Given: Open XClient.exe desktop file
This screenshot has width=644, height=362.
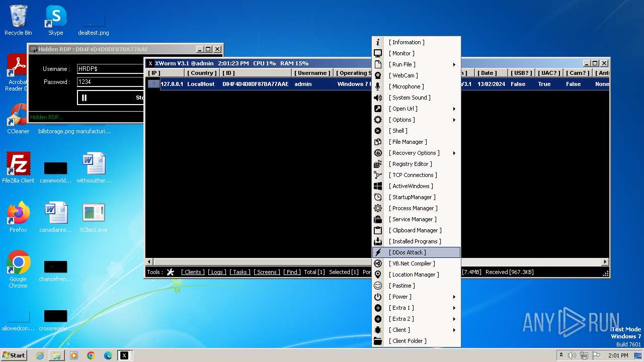Looking at the screenshot, I should 94,217.
